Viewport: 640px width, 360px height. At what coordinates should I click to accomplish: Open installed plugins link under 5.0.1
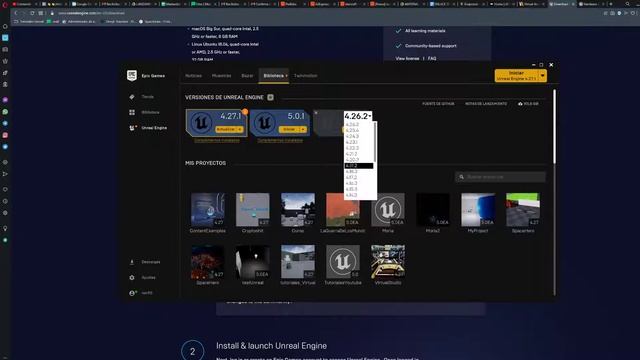coord(280,140)
